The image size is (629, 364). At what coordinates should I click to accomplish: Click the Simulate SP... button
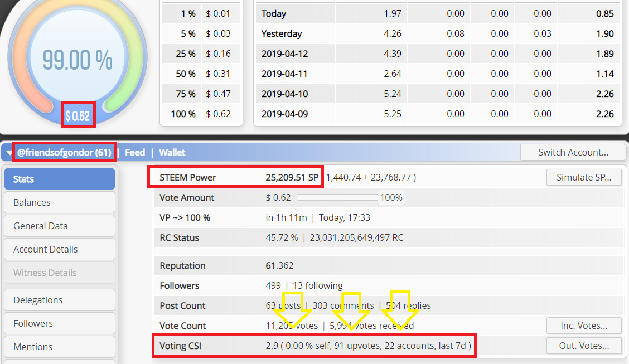[x=584, y=177]
